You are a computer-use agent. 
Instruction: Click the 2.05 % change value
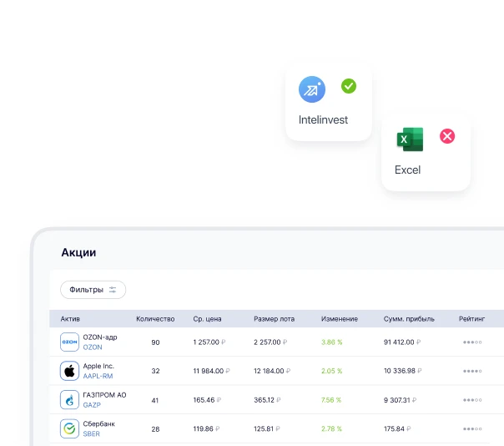(331, 371)
